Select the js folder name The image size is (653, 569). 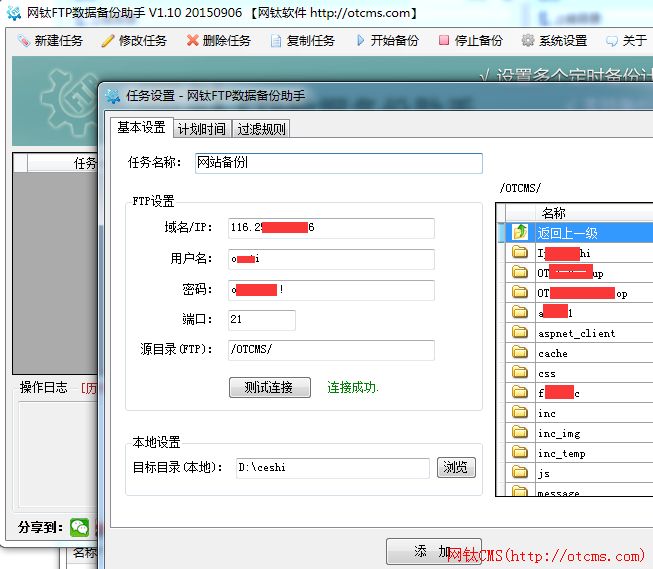click(x=543, y=474)
